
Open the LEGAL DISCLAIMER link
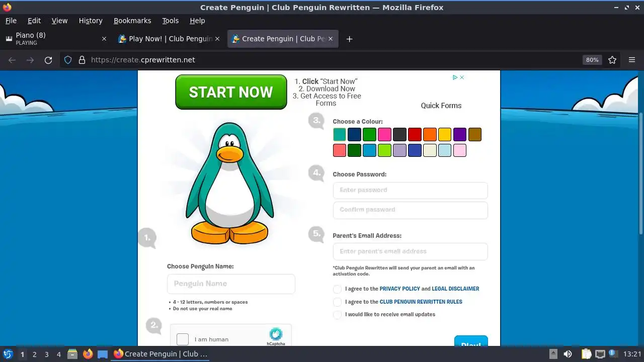[455, 289]
